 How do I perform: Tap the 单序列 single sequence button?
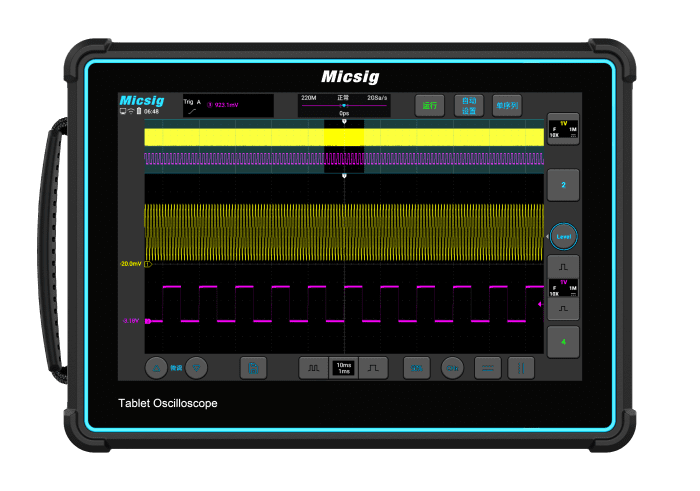tap(506, 105)
